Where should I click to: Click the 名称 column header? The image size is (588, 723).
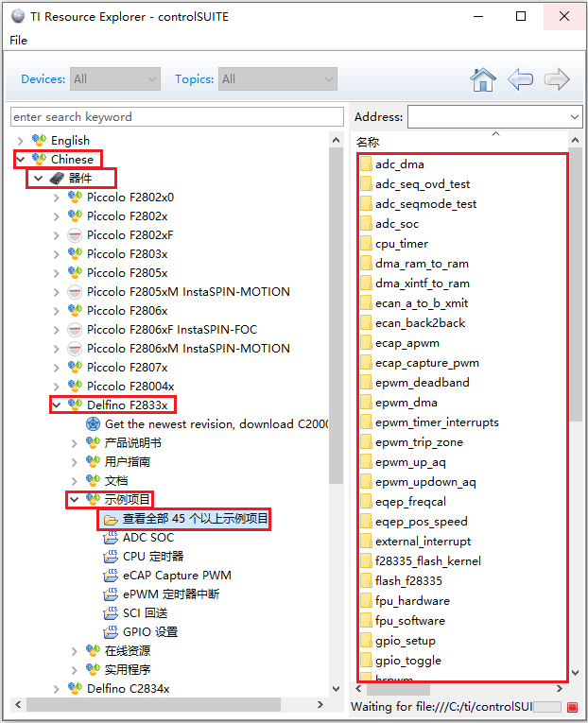[x=368, y=142]
